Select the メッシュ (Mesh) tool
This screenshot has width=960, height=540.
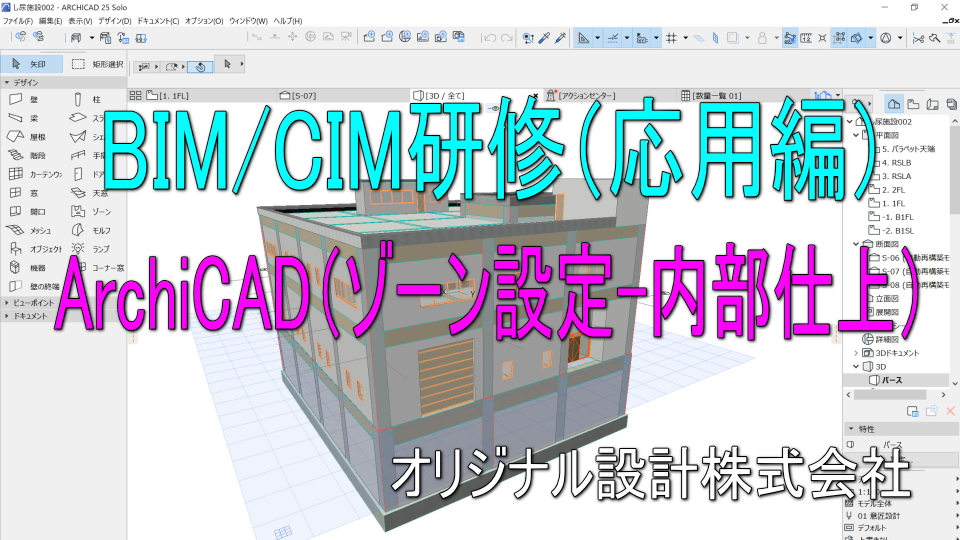click(30, 230)
